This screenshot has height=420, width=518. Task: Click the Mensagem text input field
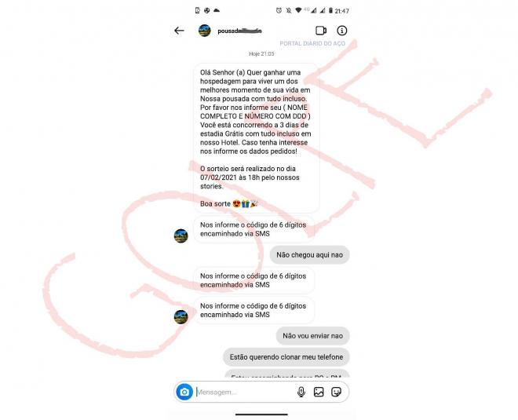point(244,393)
